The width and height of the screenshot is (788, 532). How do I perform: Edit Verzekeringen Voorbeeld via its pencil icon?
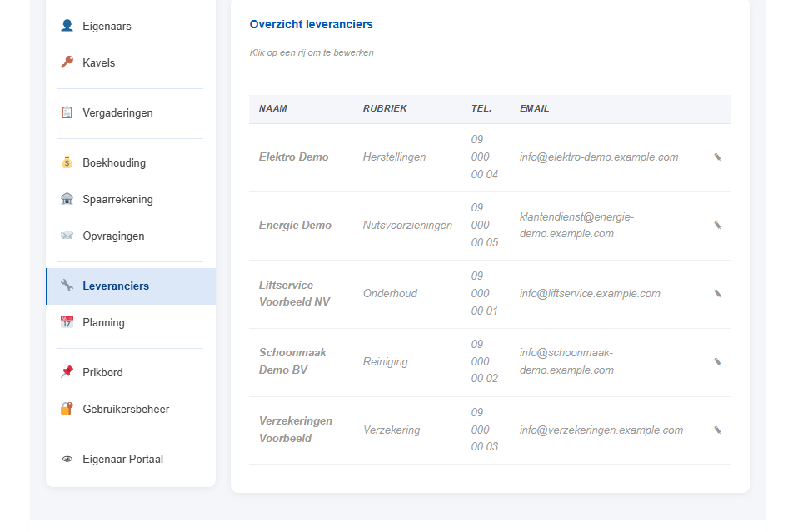718,430
